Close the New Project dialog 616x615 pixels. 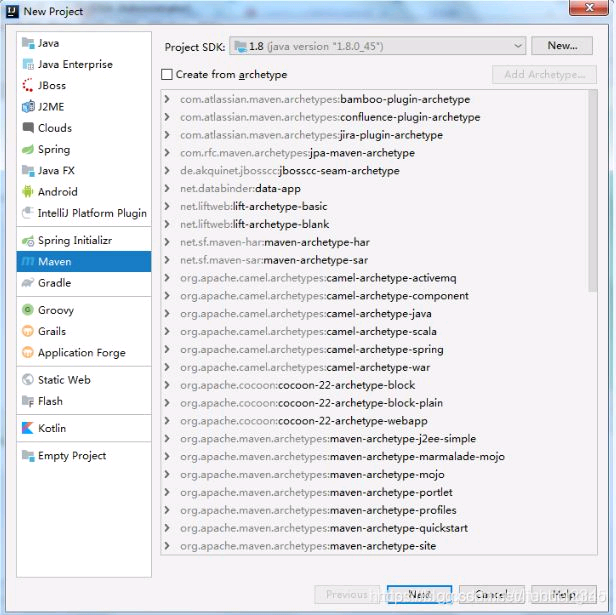pos(588,8)
